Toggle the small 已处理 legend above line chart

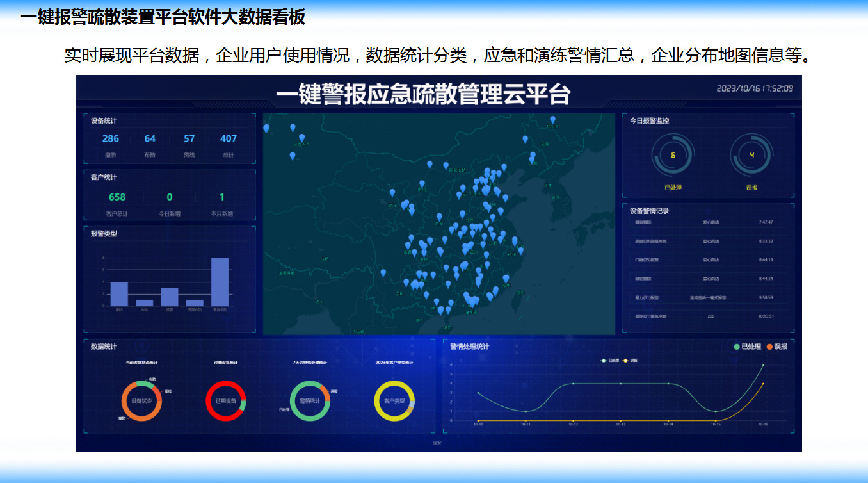[x=610, y=361]
